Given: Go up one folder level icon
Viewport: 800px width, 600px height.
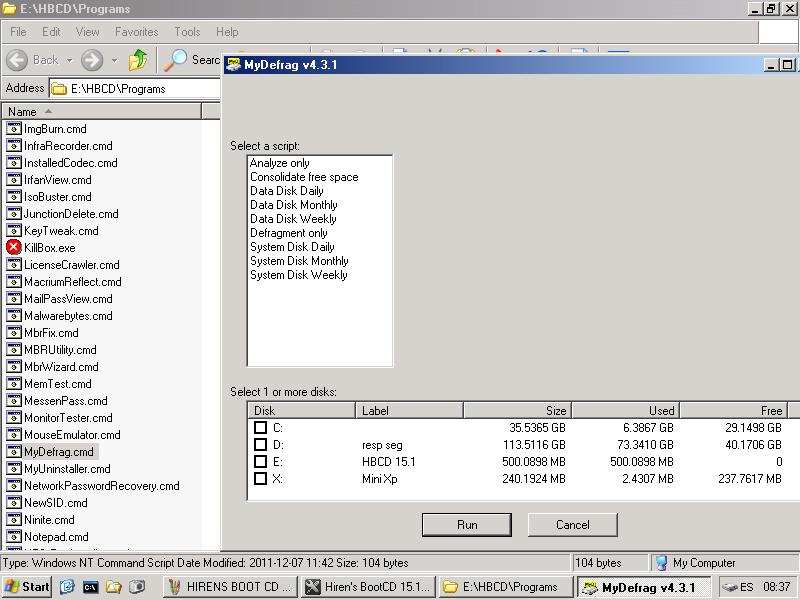Looking at the screenshot, I should [x=138, y=60].
